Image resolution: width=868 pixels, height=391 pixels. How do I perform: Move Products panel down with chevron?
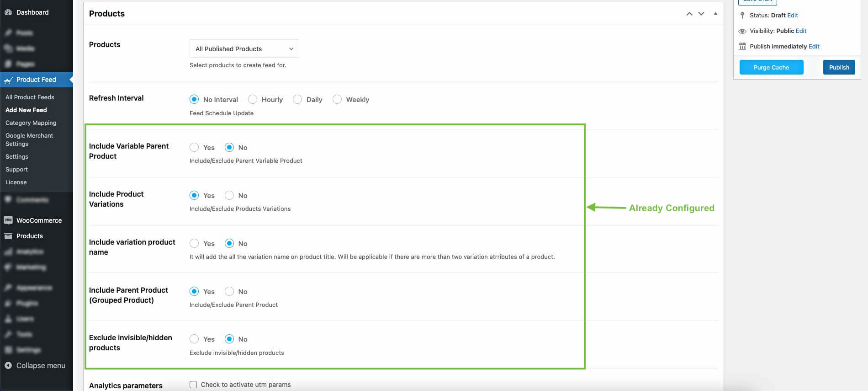click(701, 14)
